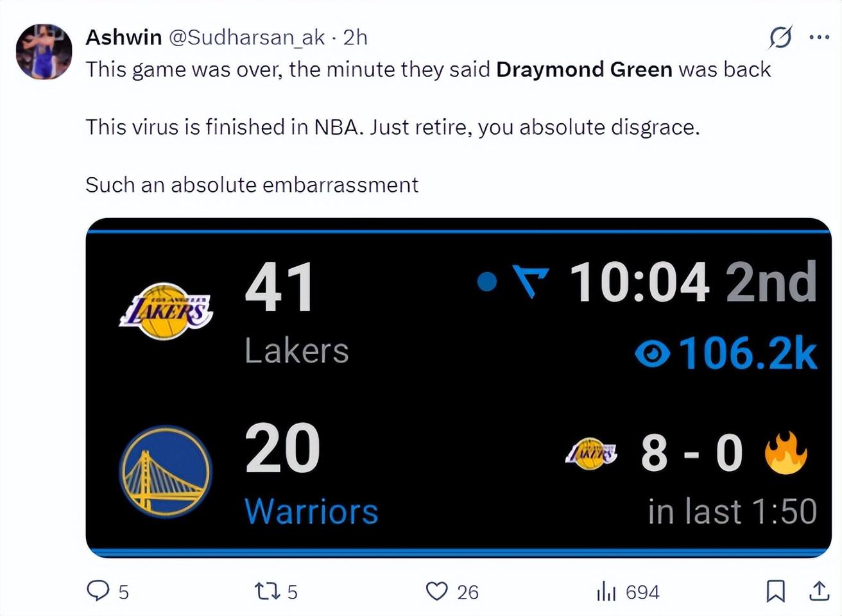
Task: Reply to the tweet via comment icon
Action: point(98,590)
